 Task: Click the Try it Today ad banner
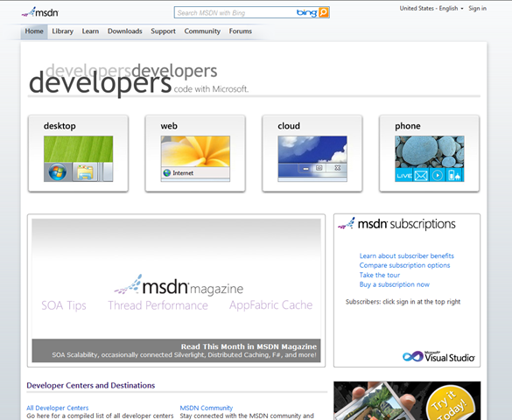pyautogui.click(x=407, y=401)
